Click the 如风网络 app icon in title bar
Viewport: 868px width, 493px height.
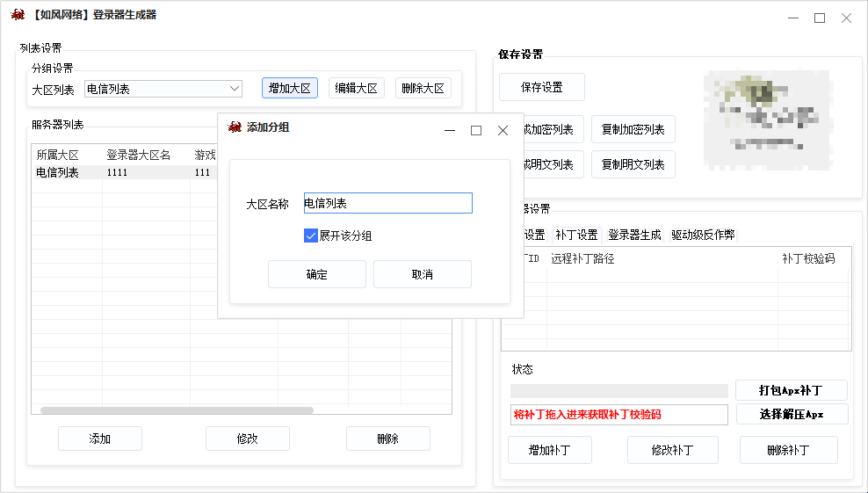click(18, 15)
